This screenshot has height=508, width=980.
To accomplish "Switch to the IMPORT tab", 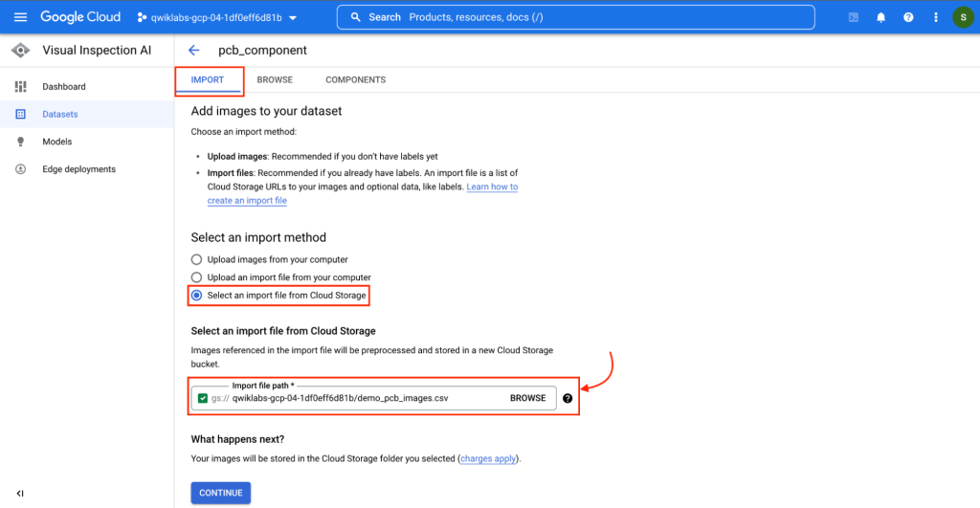I will (x=208, y=80).
